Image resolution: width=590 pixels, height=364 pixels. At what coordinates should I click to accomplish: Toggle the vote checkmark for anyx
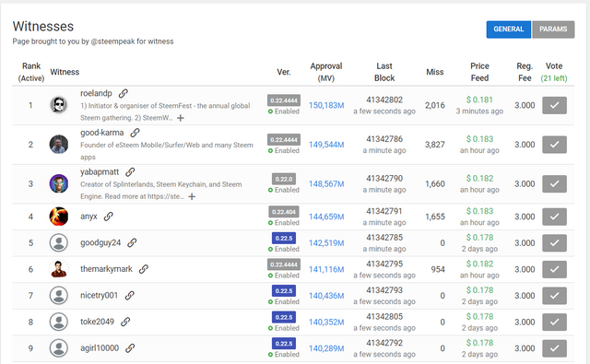point(554,217)
